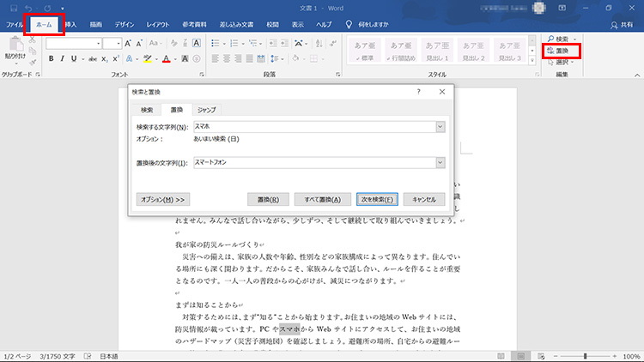Open the 挿入 ribbon tab

coord(76,25)
